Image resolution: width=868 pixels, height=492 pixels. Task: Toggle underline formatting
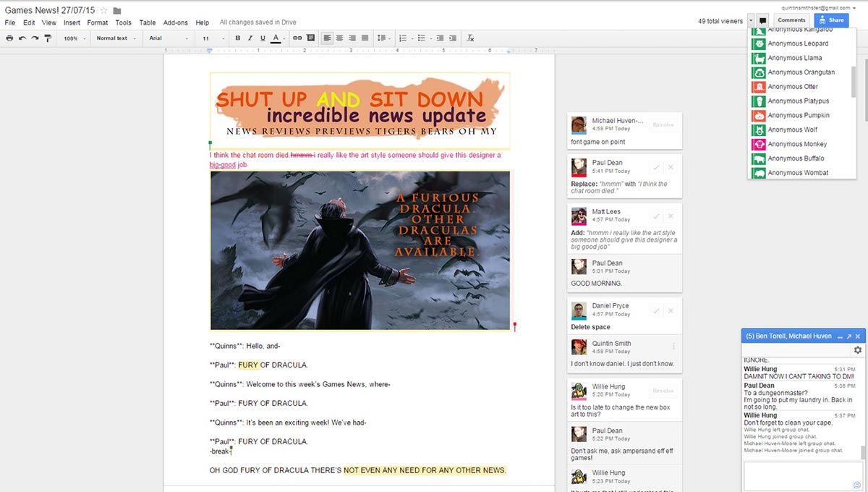pos(262,38)
